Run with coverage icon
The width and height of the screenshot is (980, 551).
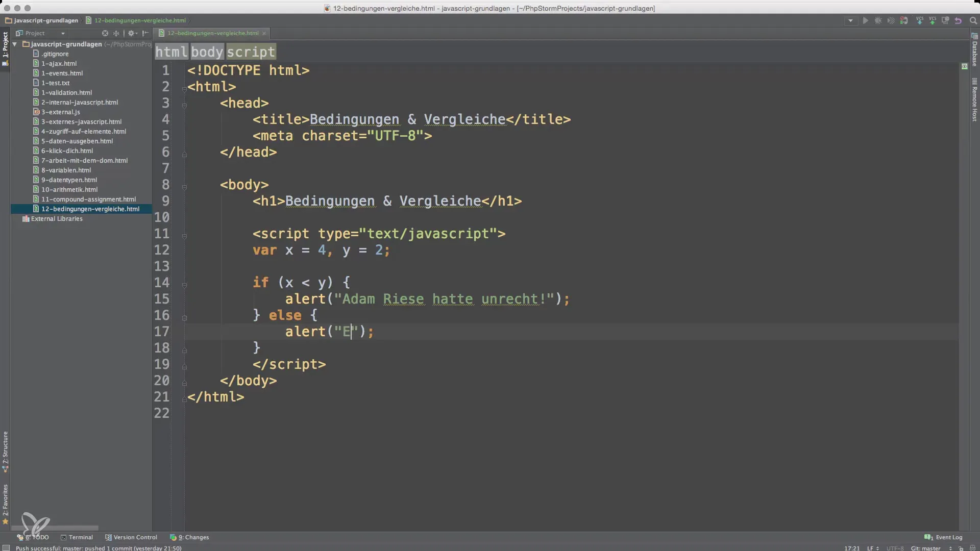point(891,21)
